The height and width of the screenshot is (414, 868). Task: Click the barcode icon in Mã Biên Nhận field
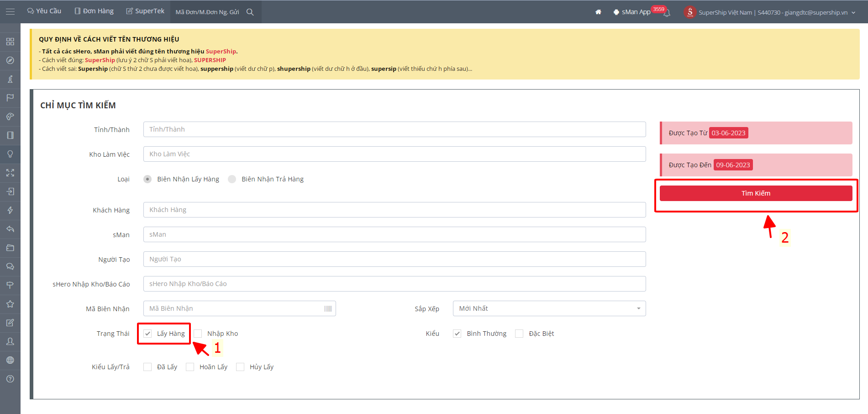coord(328,309)
